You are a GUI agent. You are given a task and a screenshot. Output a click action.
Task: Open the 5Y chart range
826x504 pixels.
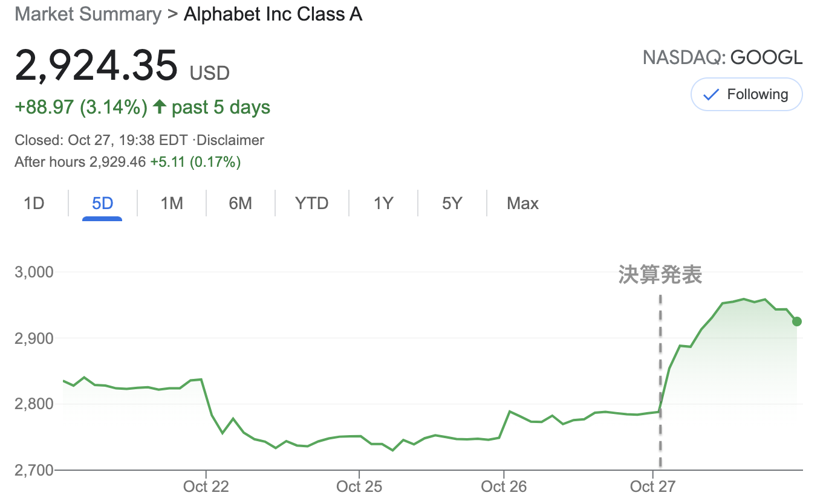tap(452, 204)
